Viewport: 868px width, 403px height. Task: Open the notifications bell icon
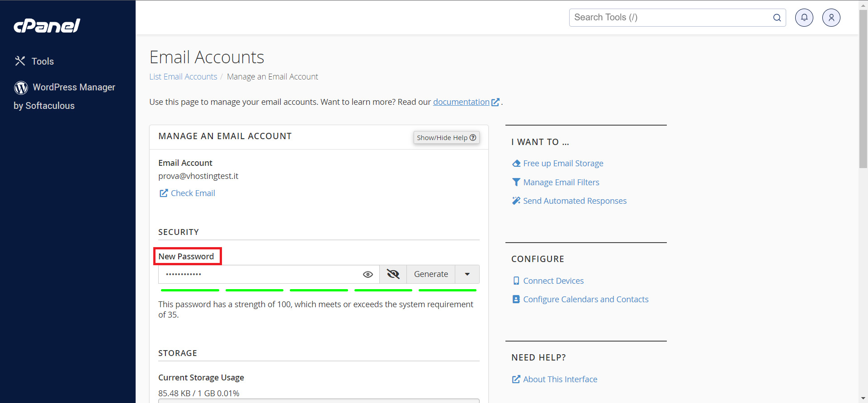[804, 18]
